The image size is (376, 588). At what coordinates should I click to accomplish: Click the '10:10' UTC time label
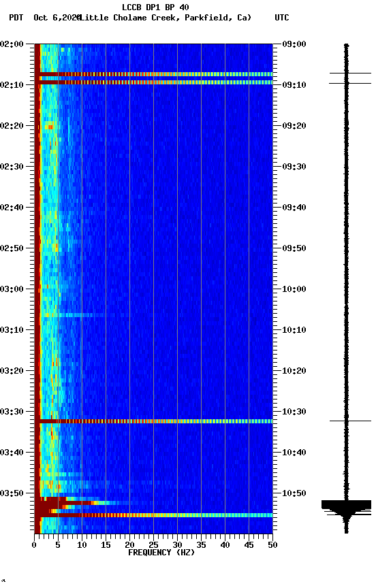tap(294, 330)
